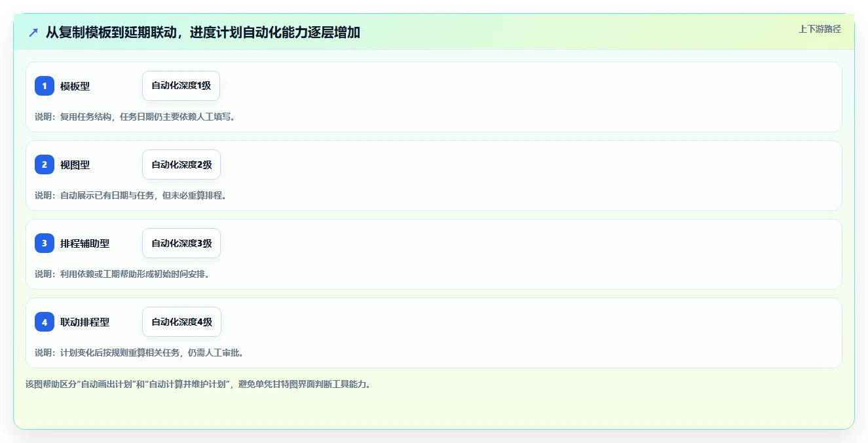Click the 模板型 step name
Viewport: 868px width, 443px height.
pyautogui.click(x=75, y=86)
